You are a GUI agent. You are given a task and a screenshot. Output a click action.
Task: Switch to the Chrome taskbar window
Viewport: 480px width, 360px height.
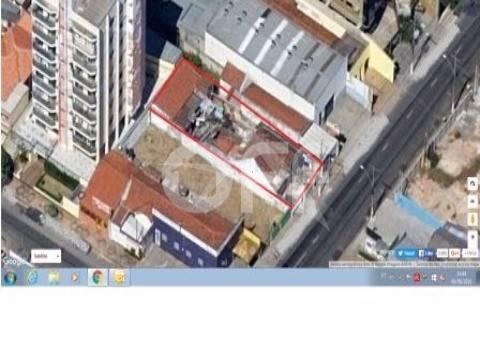point(98,277)
